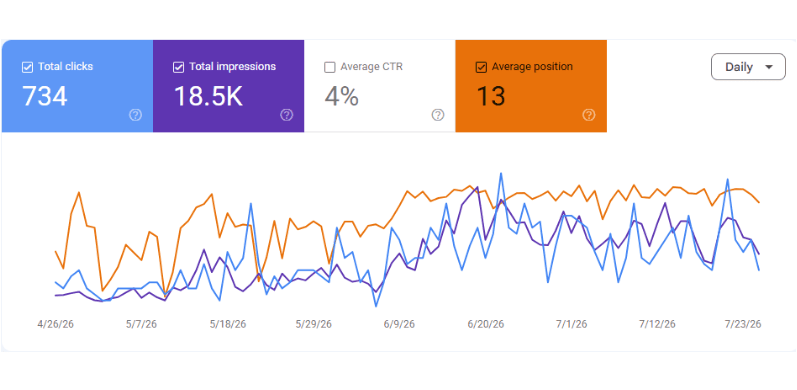The height and width of the screenshot is (390, 797).
Task: Click the help icon in Total impressions card
Action: (x=287, y=115)
